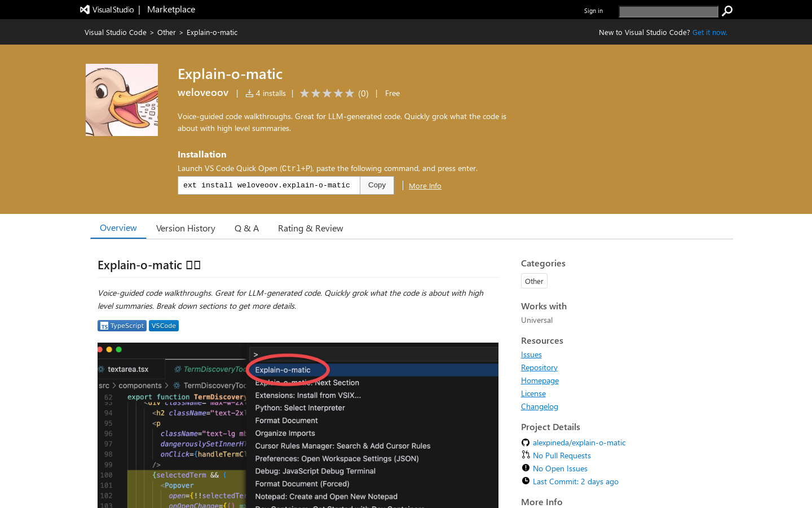This screenshot has height=508, width=812.
Task: Click the No Open Issues link
Action: pos(560,468)
